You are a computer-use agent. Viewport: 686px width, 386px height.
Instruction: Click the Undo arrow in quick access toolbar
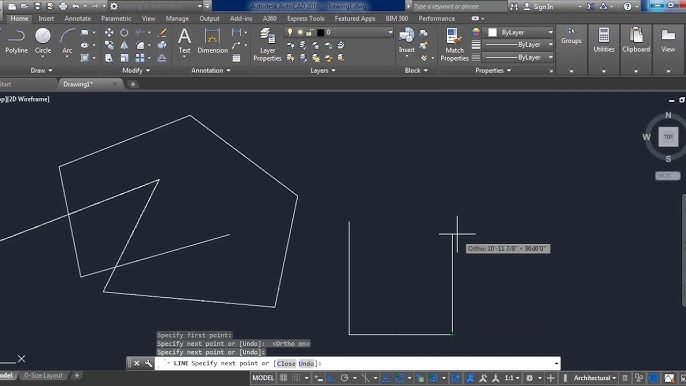(x=76, y=6)
